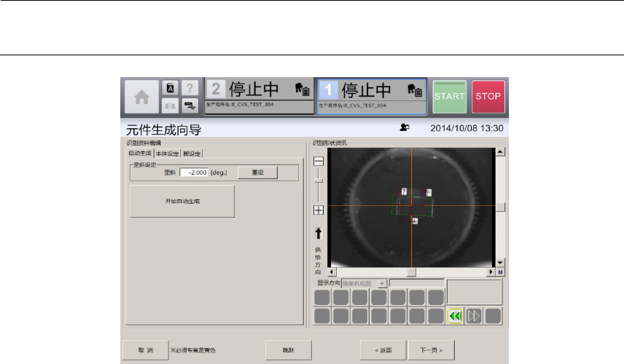Click the zoom slider handle
The width and height of the screenshot is (624, 364).
(x=319, y=181)
